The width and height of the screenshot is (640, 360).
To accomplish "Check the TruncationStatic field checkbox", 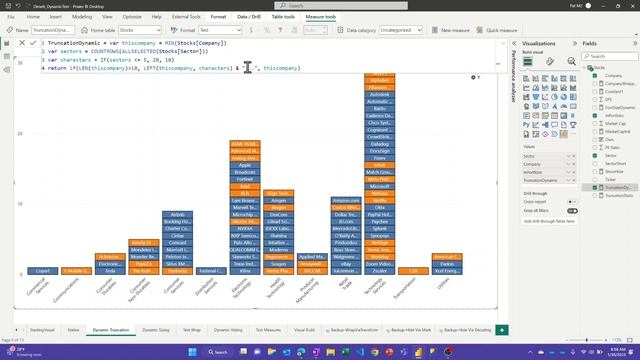I will 595,196.
